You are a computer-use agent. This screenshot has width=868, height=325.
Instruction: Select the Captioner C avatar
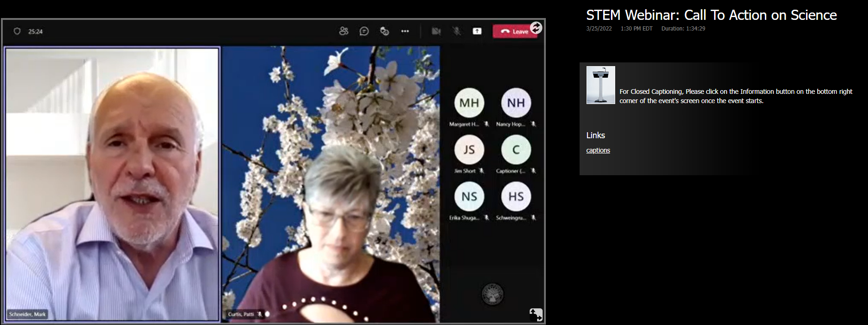[x=516, y=150]
